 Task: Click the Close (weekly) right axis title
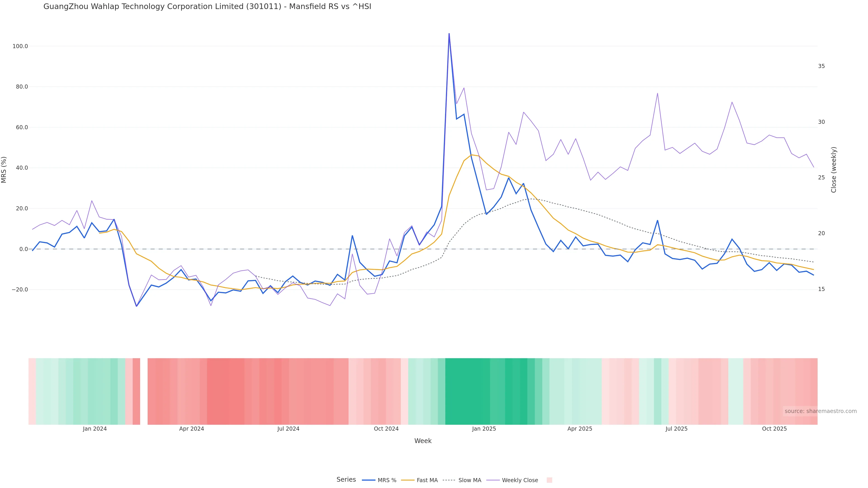834,170
